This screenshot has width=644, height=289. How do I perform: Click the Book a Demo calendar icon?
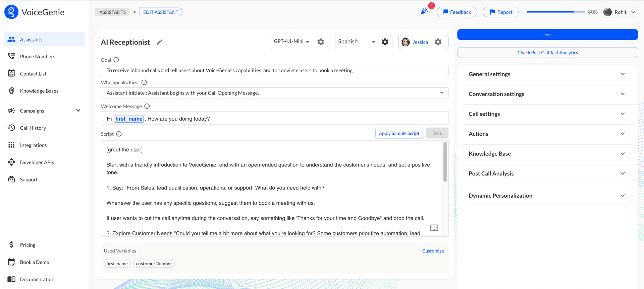(11, 262)
